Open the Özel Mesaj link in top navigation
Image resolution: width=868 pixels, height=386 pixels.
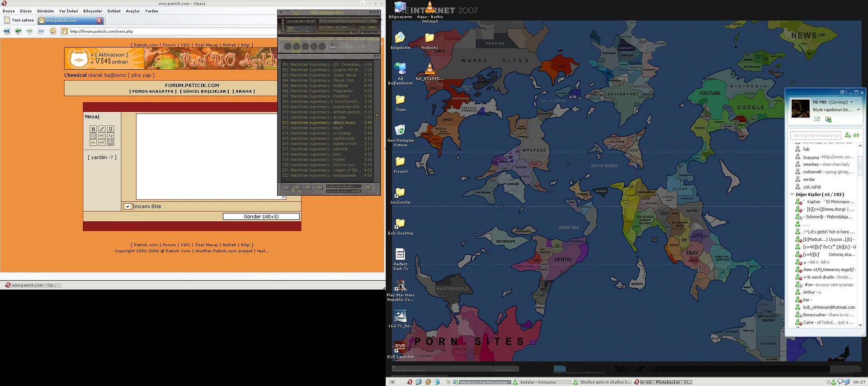pos(206,45)
